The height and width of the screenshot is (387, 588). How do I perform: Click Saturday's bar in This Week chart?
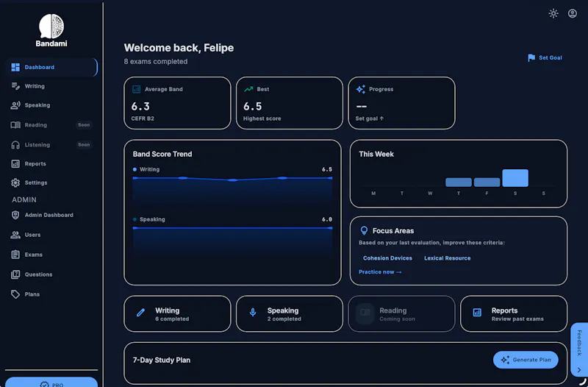tap(515, 178)
